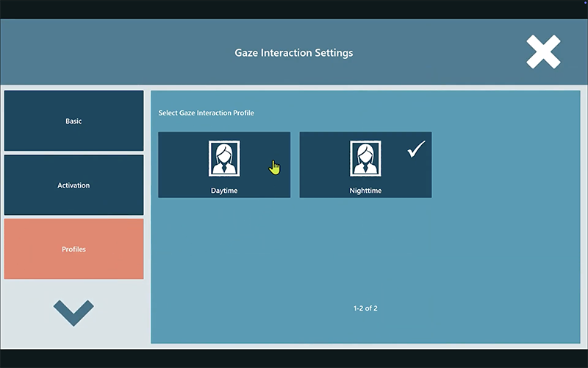
Task: Click the empty panel space below the profile tiles
Action: click(365, 250)
